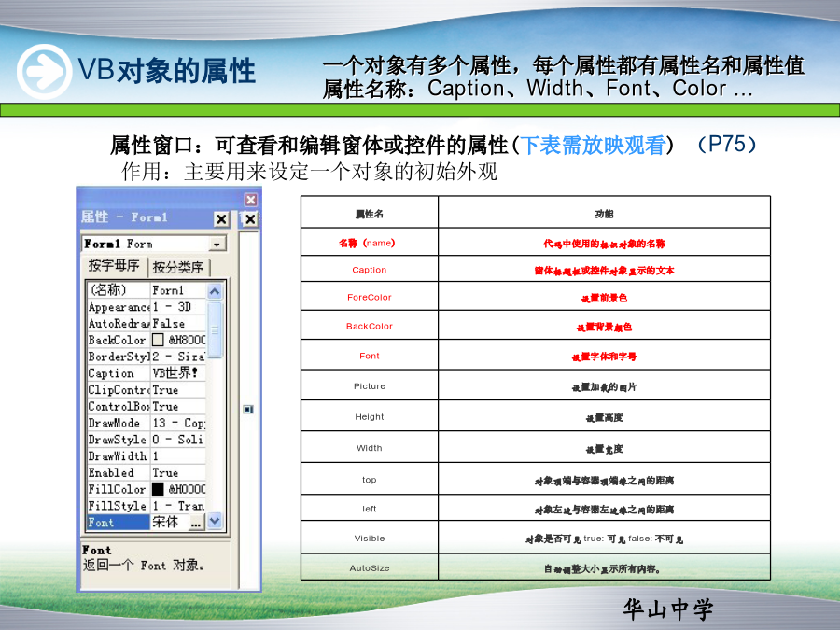The image size is (840, 630).
Task: Click the 'left' cell in the table
Action: coord(369,509)
